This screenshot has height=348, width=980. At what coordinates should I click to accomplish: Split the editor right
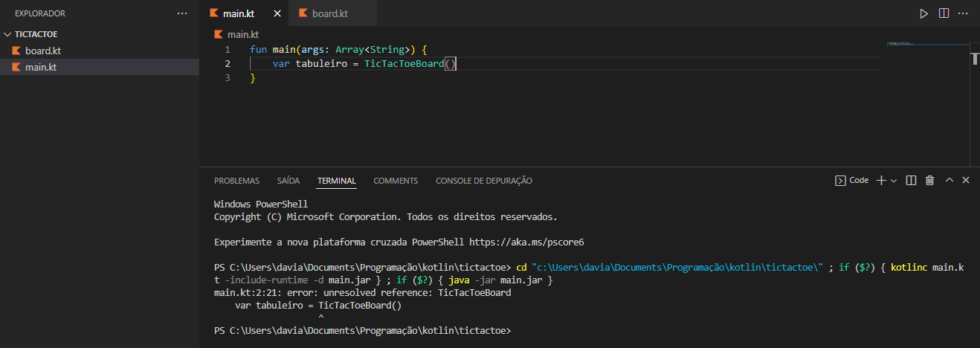coord(944,13)
